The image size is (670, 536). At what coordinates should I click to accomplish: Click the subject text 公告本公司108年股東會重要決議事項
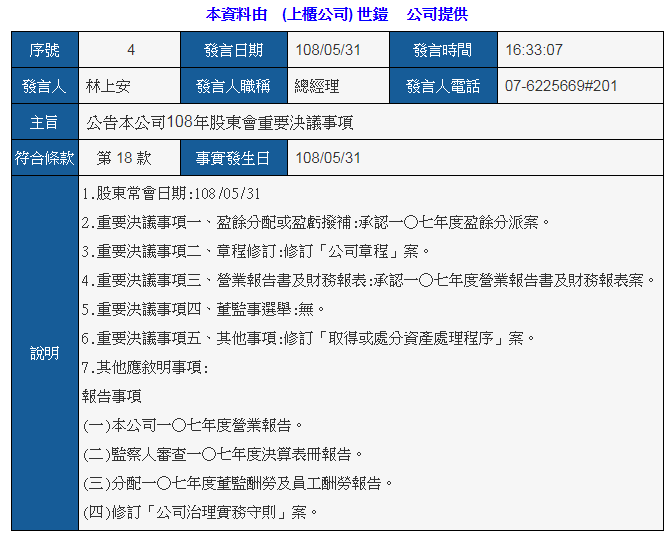point(220,123)
